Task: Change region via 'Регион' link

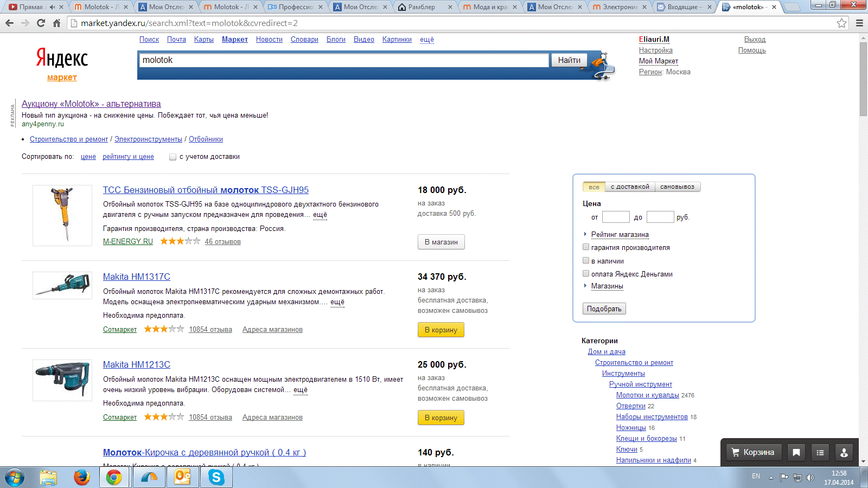Action: coord(650,72)
